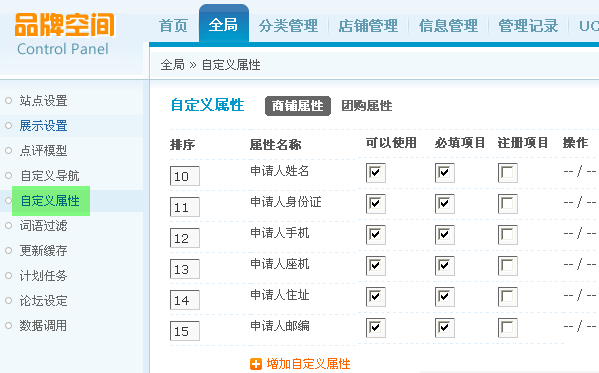
Task: Uncheck 可以使用 for 申请人身份证
Action: 376,204
